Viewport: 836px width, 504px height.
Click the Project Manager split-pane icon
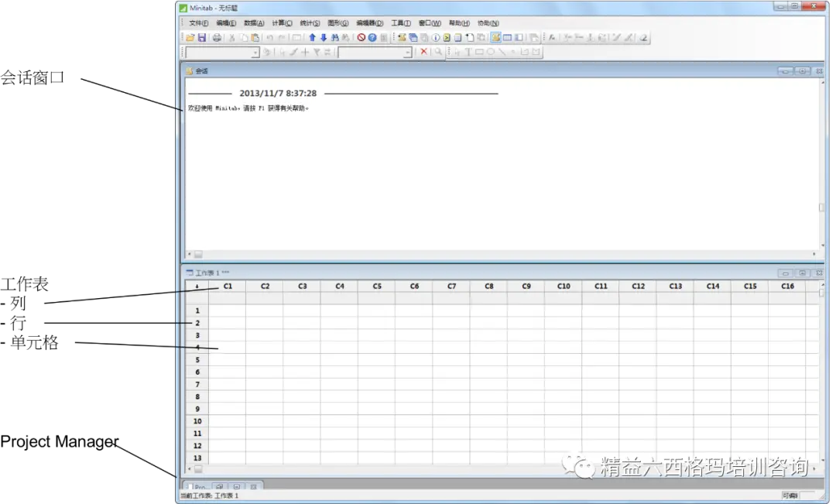(519, 37)
